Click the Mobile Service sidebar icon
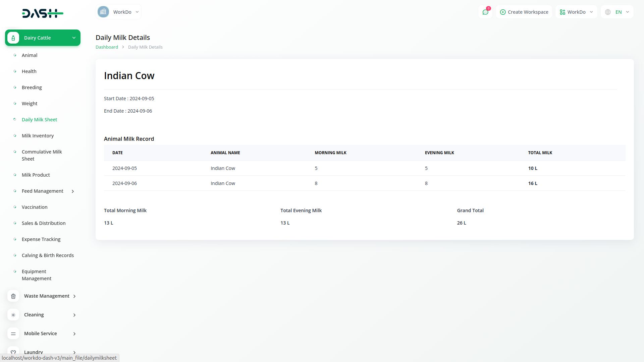644x362 pixels. (13, 334)
